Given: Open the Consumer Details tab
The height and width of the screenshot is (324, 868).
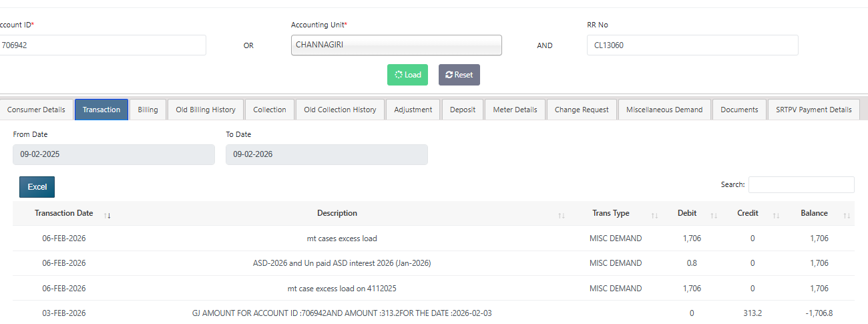Looking at the screenshot, I should click(x=36, y=110).
